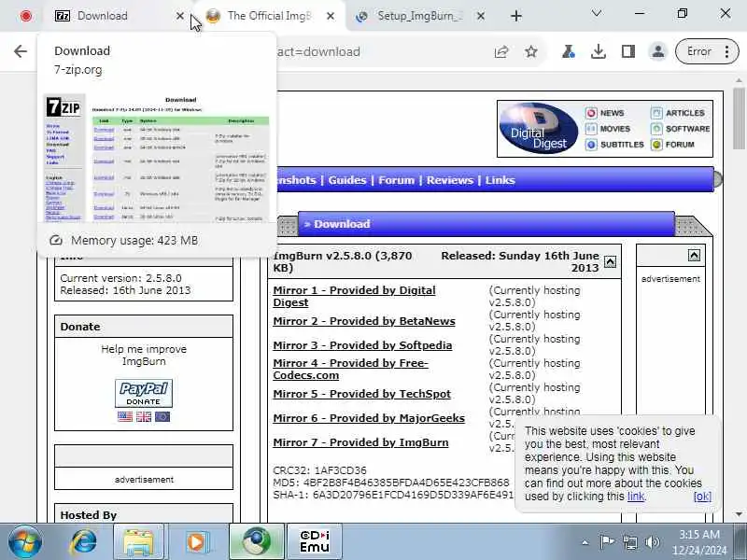Open the Links navigation link

[x=500, y=180]
